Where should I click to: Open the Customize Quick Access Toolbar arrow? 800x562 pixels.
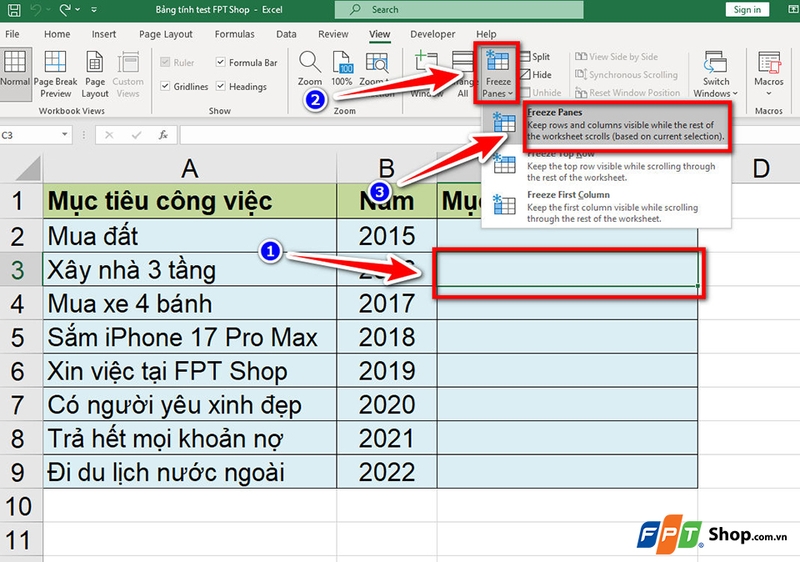point(94,9)
